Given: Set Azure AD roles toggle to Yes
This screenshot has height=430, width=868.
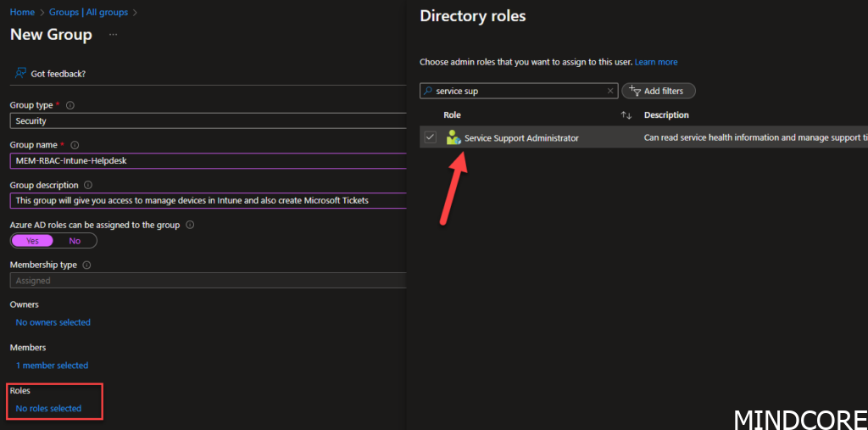Looking at the screenshot, I should pyautogui.click(x=32, y=241).
